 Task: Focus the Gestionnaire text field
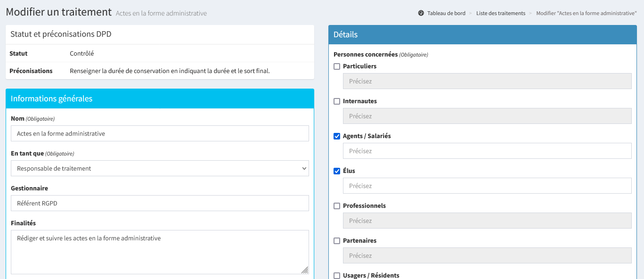point(160,203)
